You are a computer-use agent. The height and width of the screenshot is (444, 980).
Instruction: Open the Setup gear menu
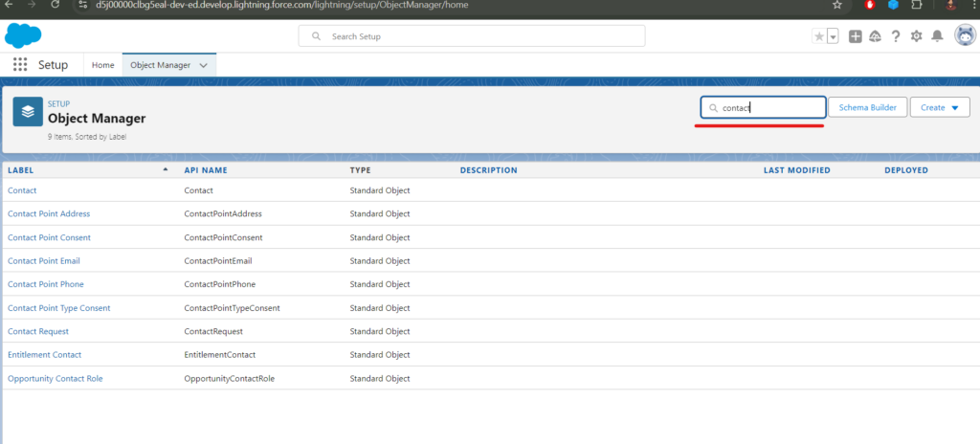(916, 36)
